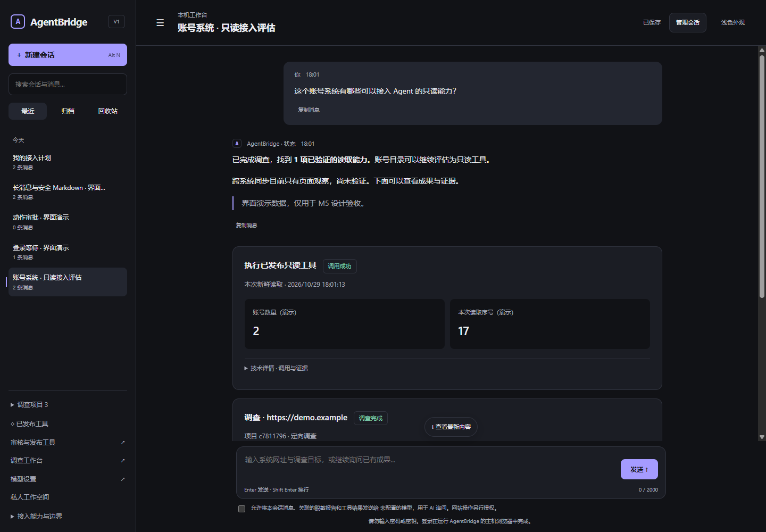Screen dimensions: 766x532
Task: Copy the user message via 复制消息
Action: pyautogui.click(x=309, y=110)
